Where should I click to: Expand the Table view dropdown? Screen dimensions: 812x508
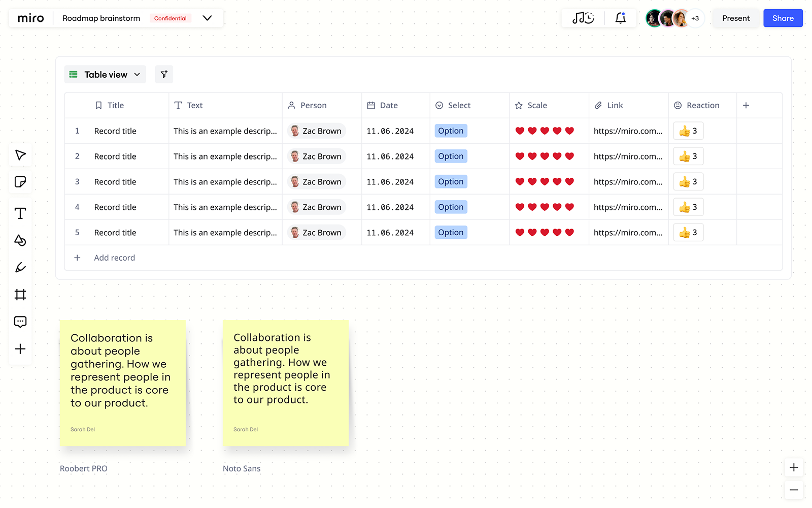(x=105, y=75)
